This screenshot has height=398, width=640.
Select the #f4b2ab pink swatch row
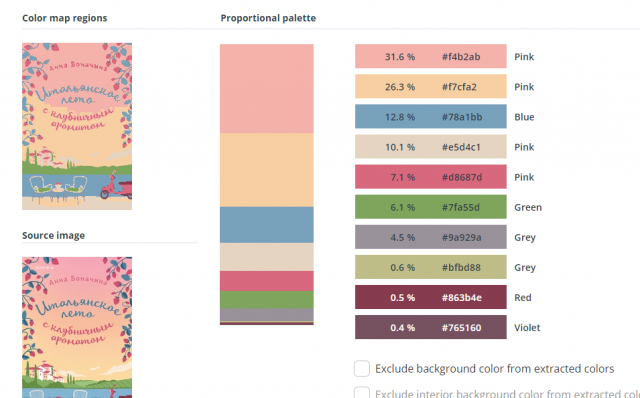pyautogui.click(x=431, y=56)
